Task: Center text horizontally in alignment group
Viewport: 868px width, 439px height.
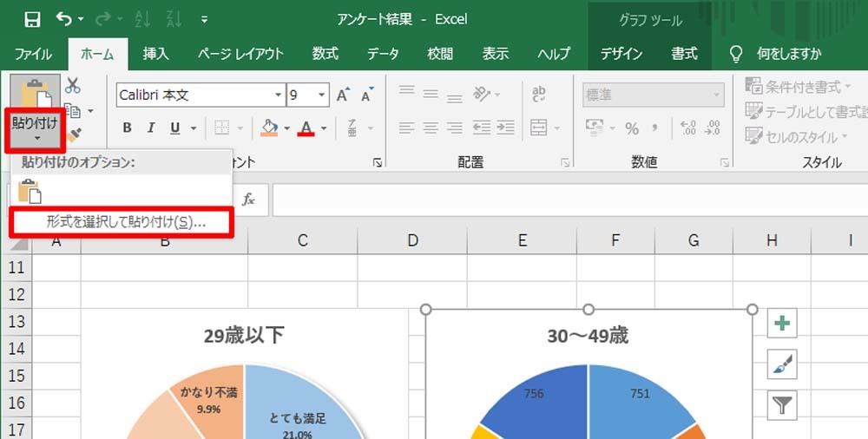Action: tap(431, 128)
